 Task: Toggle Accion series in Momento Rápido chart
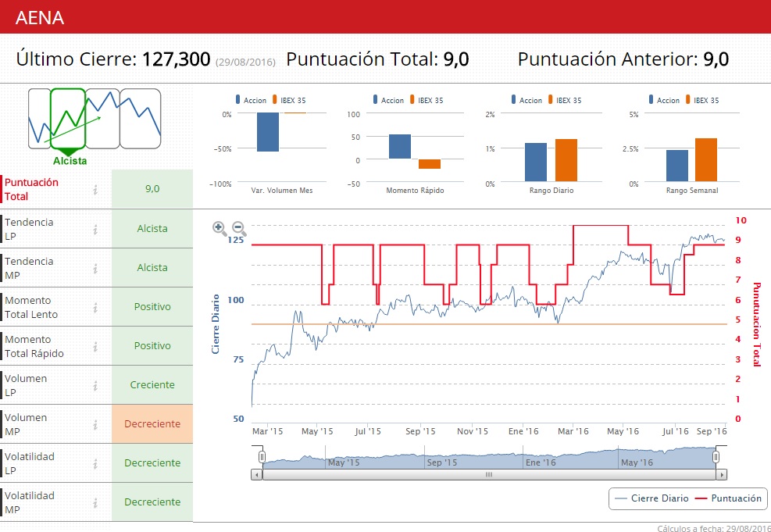pyautogui.click(x=388, y=100)
